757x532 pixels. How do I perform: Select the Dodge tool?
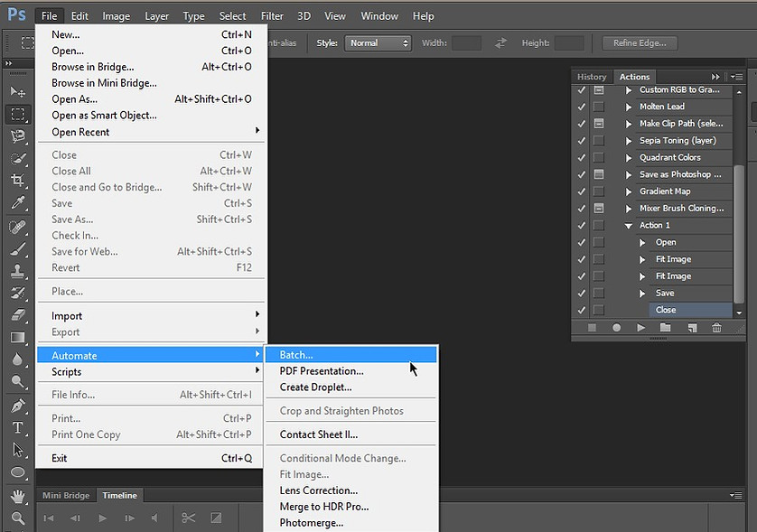pos(18,382)
